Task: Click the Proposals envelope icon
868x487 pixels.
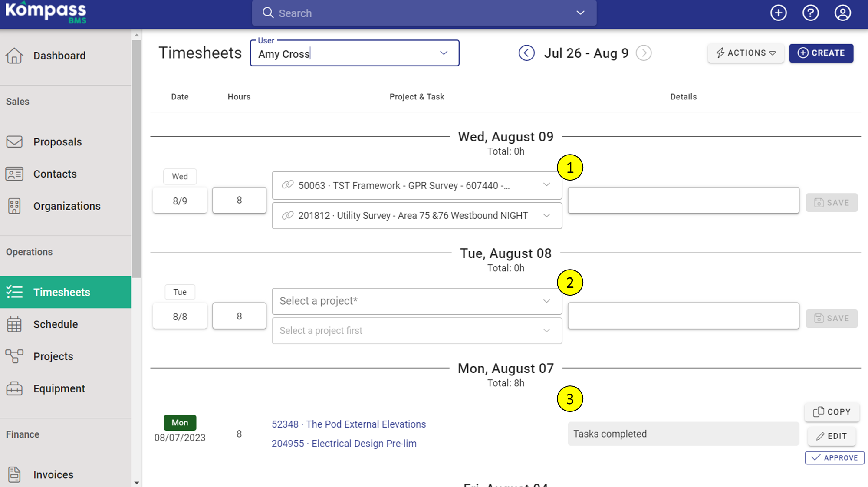Action: [x=14, y=141]
